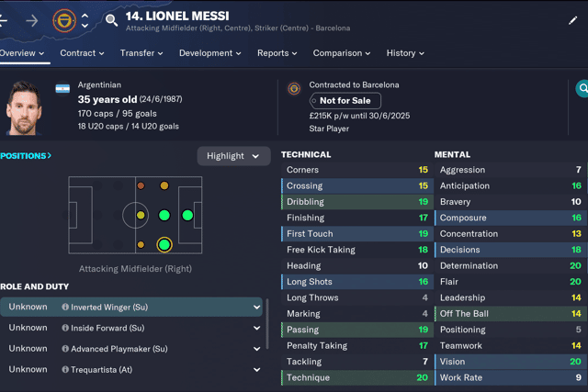This screenshot has height=392, width=588.
Task: Click the Not for Sale button
Action: pyautogui.click(x=345, y=101)
